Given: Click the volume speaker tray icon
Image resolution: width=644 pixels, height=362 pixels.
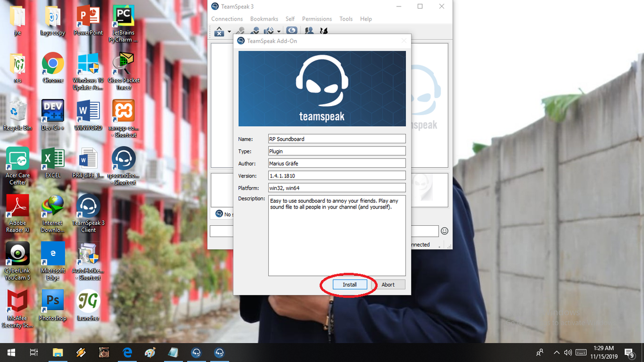Looking at the screenshot, I should point(568,352).
